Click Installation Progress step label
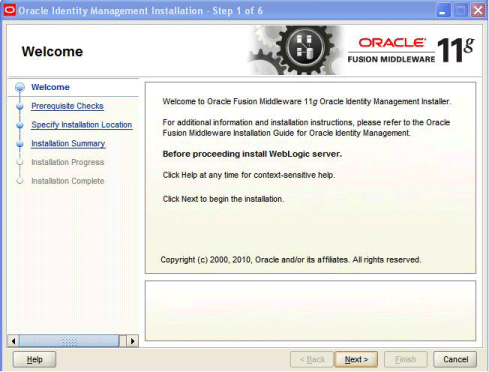Image resolution: width=489 pixels, height=372 pixels. [68, 162]
